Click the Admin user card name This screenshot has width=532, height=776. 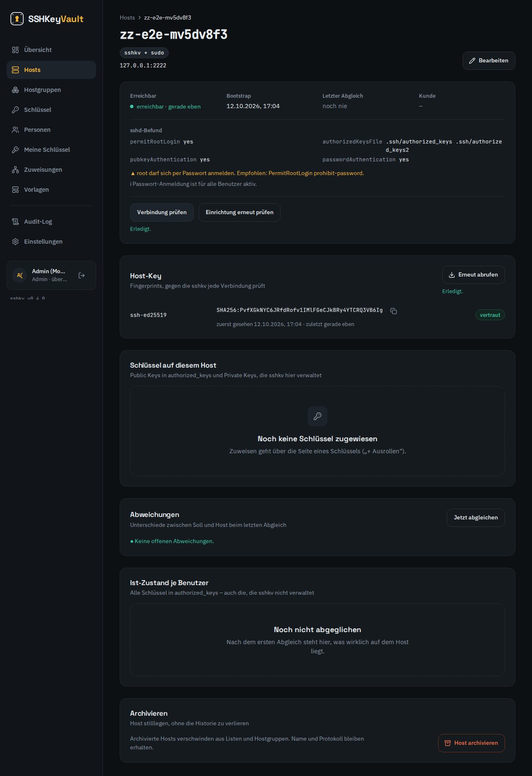click(x=49, y=271)
